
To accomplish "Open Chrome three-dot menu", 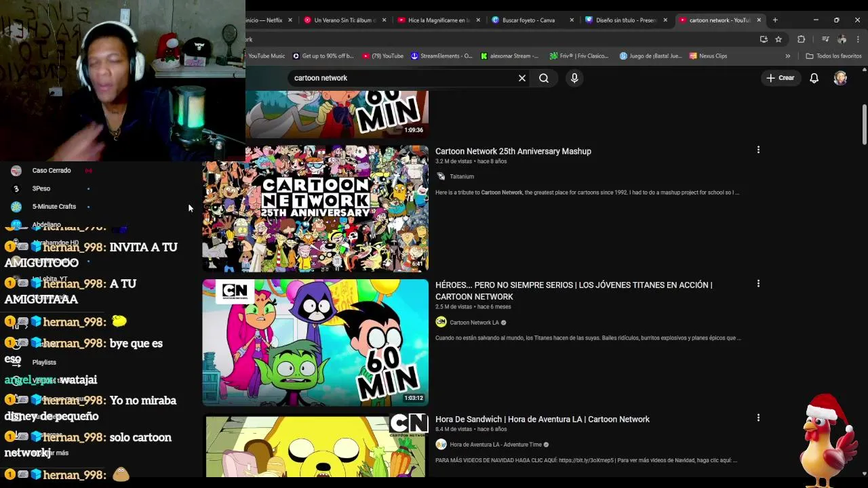I will tap(858, 39).
